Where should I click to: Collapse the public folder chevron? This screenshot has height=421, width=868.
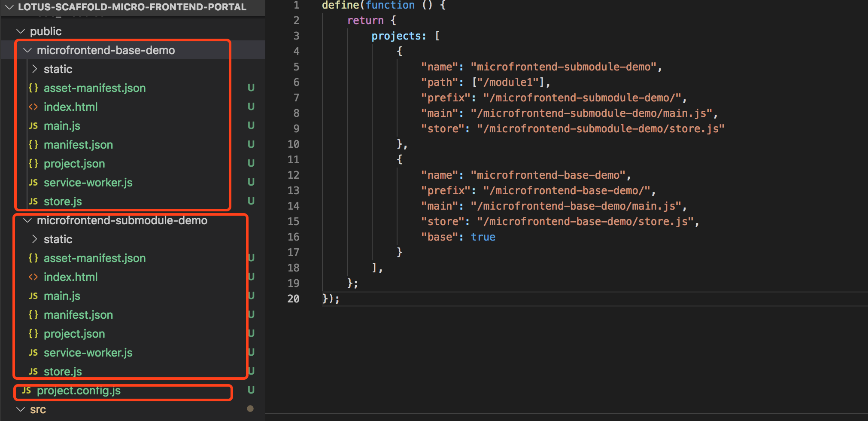[20, 31]
